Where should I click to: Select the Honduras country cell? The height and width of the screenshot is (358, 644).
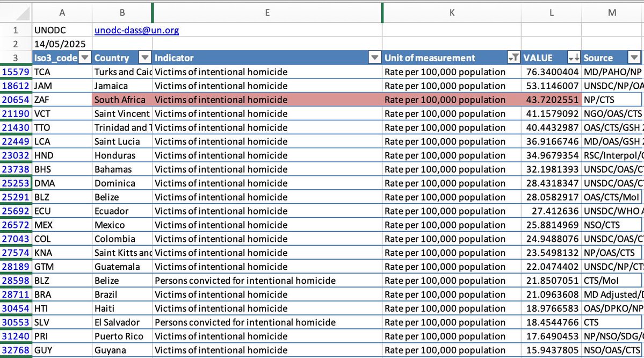(122, 155)
